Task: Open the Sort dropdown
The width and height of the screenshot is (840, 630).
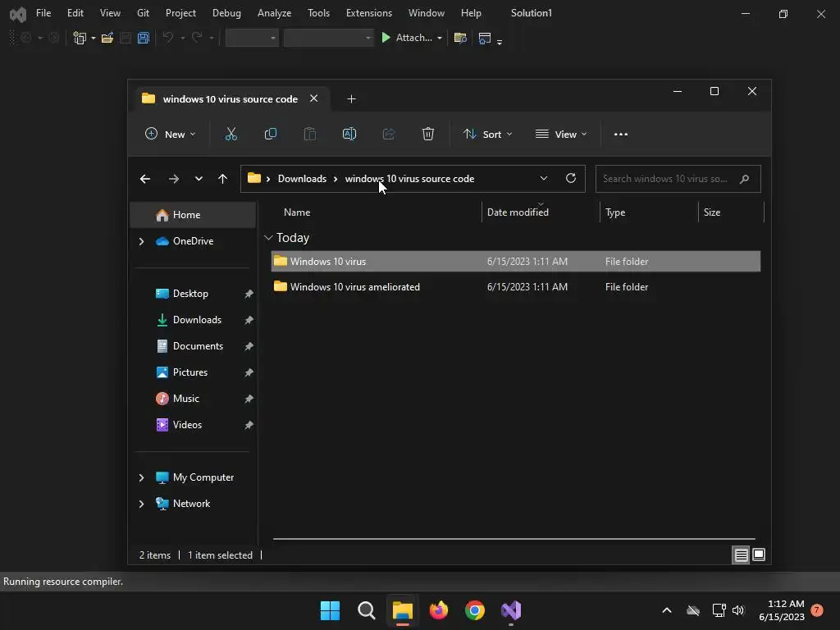Action: pyautogui.click(x=488, y=134)
